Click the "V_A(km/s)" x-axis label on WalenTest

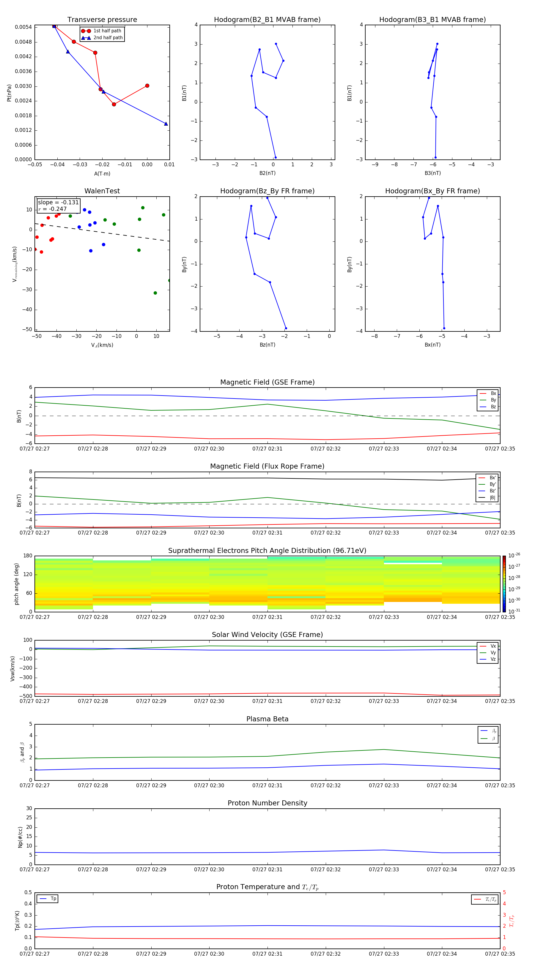[x=102, y=345]
